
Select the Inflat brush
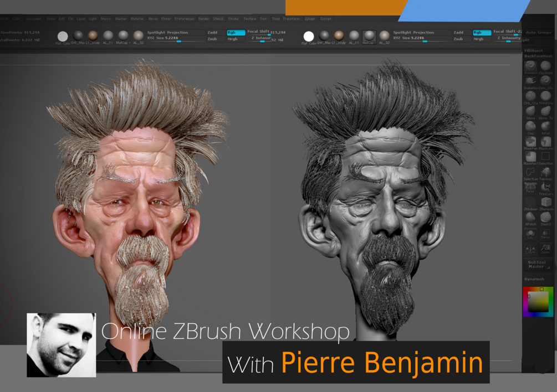[x=545, y=127]
